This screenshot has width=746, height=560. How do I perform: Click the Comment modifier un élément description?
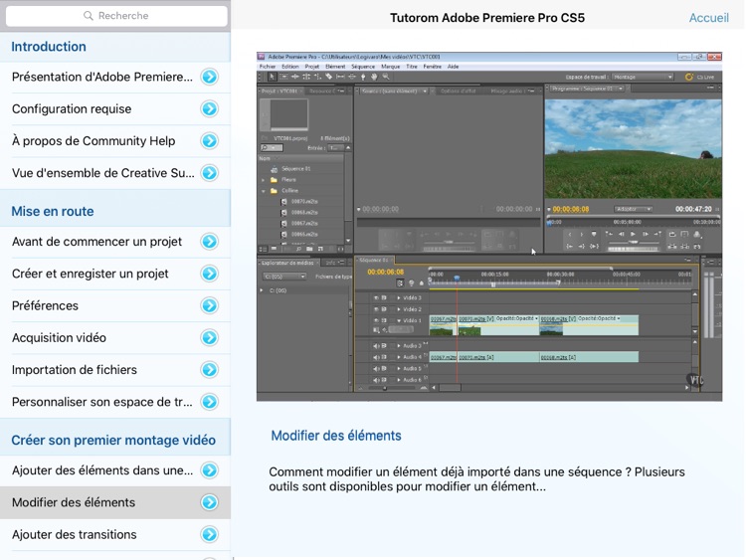point(476,479)
